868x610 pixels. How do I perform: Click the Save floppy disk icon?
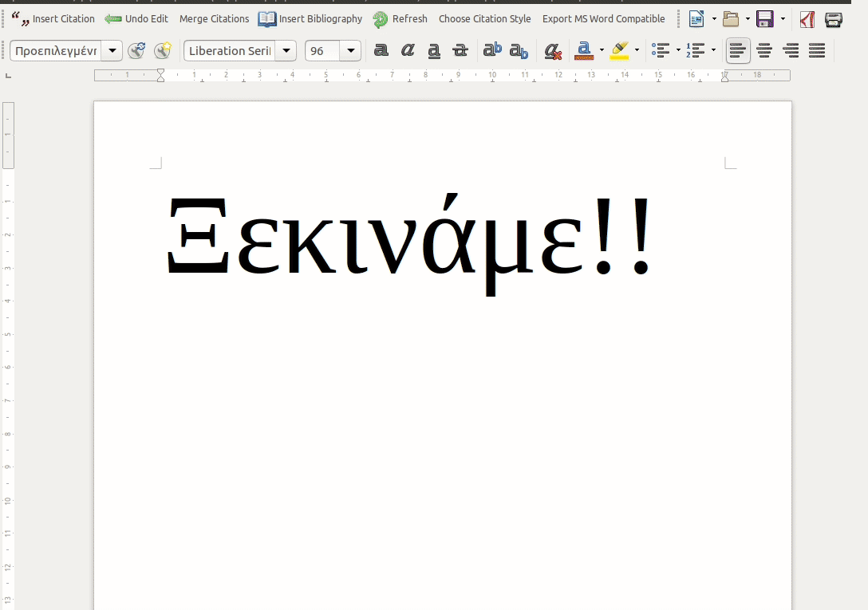coord(765,19)
